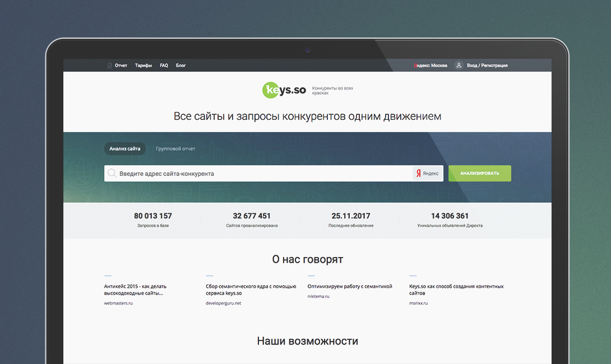611x364 pixels.
Task: Switch to the Групповой отчет tab
Action: click(175, 149)
